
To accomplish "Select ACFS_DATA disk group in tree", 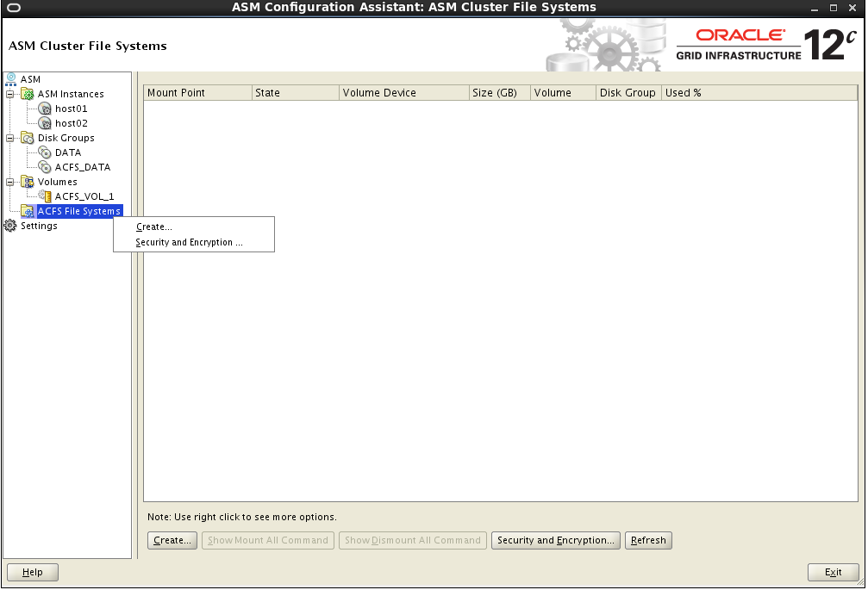I will pyautogui.click(x=83, y=167).
